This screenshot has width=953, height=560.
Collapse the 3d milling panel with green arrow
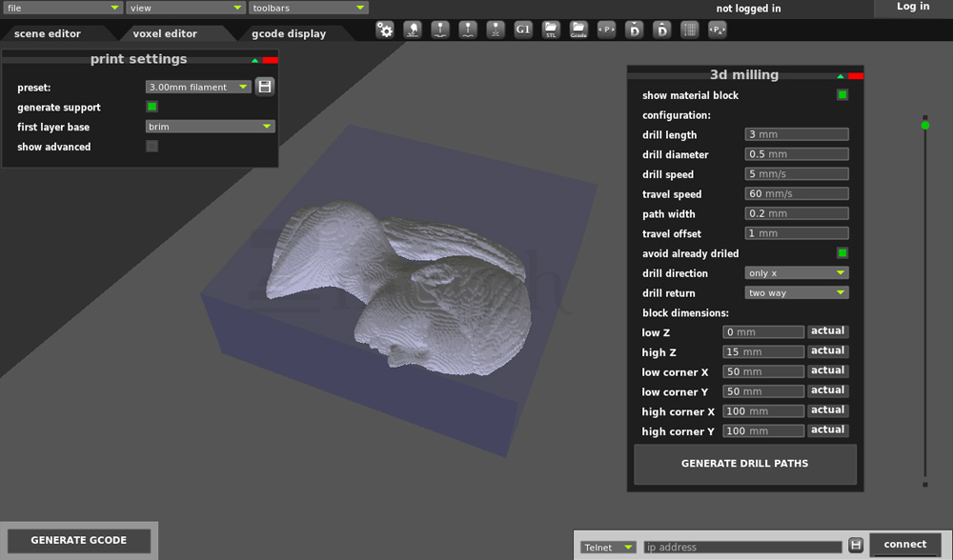click(840, 76)
